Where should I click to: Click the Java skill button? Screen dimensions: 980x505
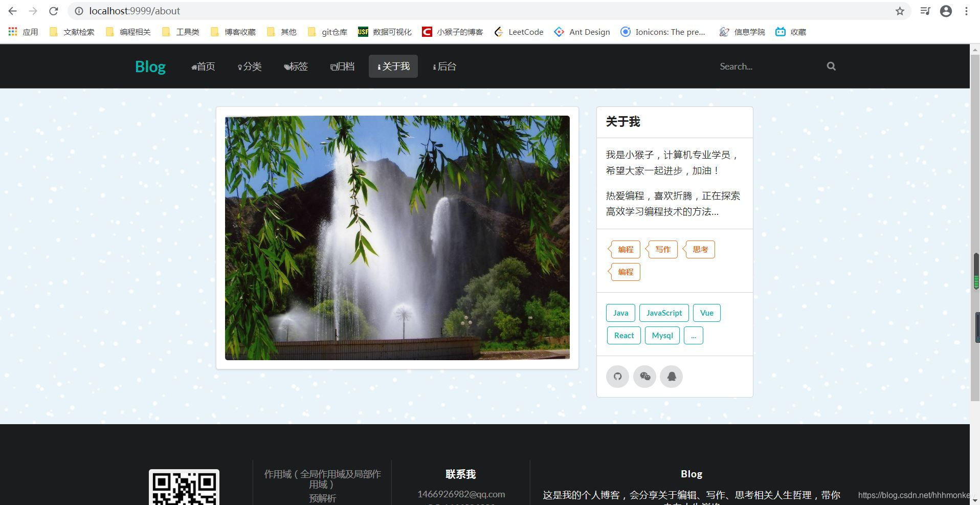620,313
